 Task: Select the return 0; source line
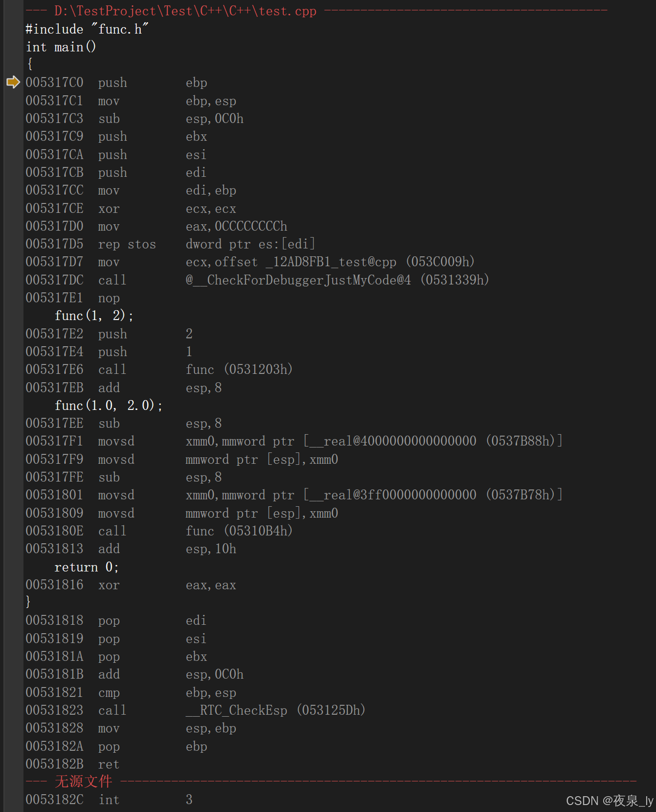(86, 567)
